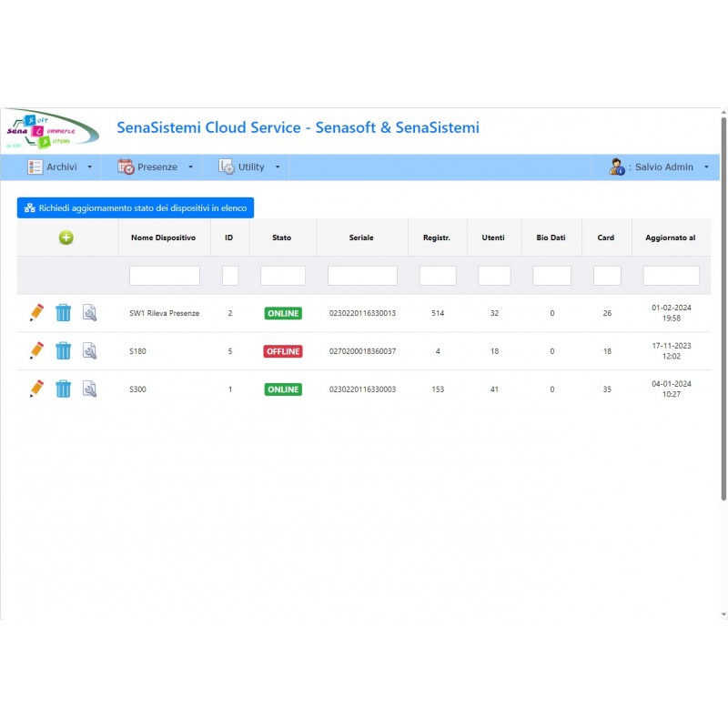Click the ONLINE badge for S300
Screen dimensions: 728x728
283,389
